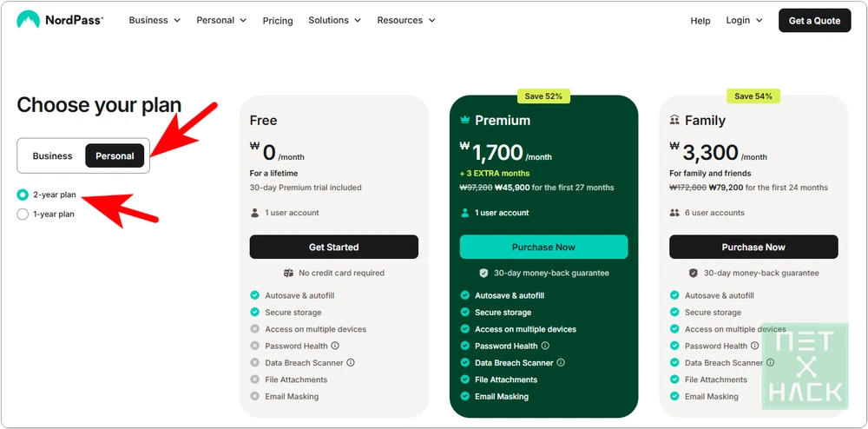Switch plan toggle to Business
868x429 pixels.
pyautogui.click(x=53, y=156)
